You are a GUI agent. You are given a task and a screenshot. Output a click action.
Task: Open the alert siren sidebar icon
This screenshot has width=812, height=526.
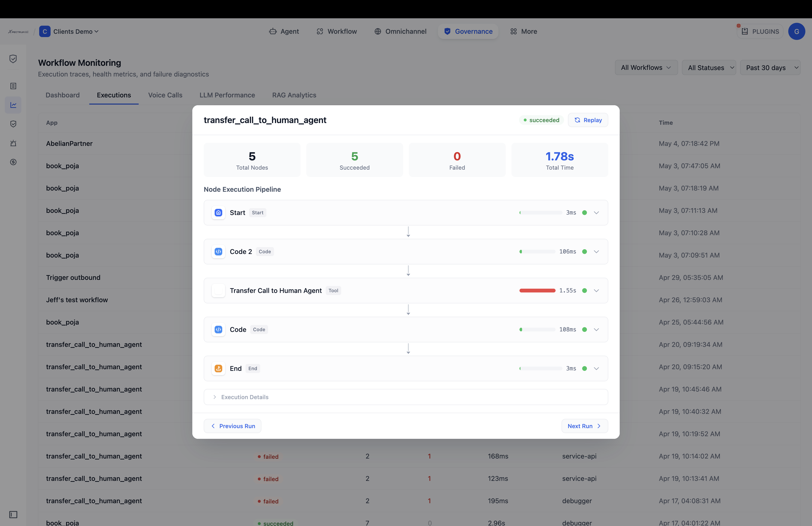coord(13,143)
